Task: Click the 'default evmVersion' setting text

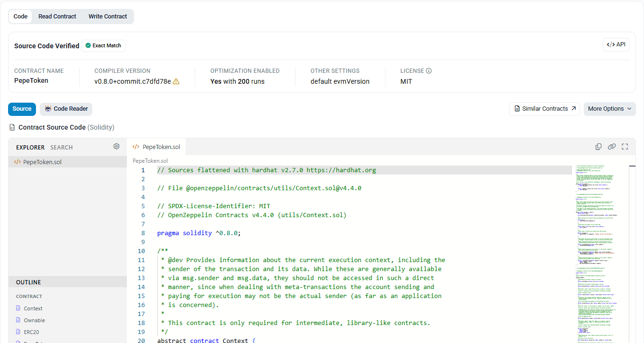Action: [340, 81]
